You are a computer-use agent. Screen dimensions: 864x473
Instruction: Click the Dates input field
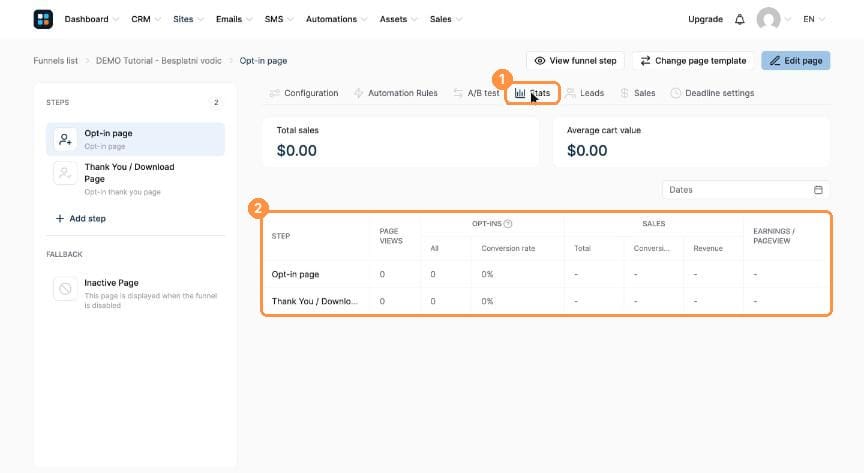[746, 190]
